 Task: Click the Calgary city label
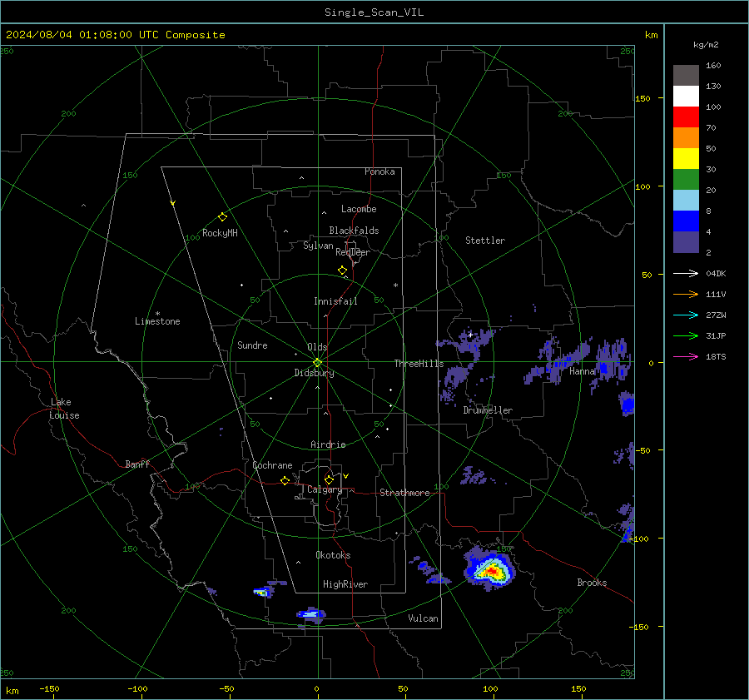click(325, 489)
